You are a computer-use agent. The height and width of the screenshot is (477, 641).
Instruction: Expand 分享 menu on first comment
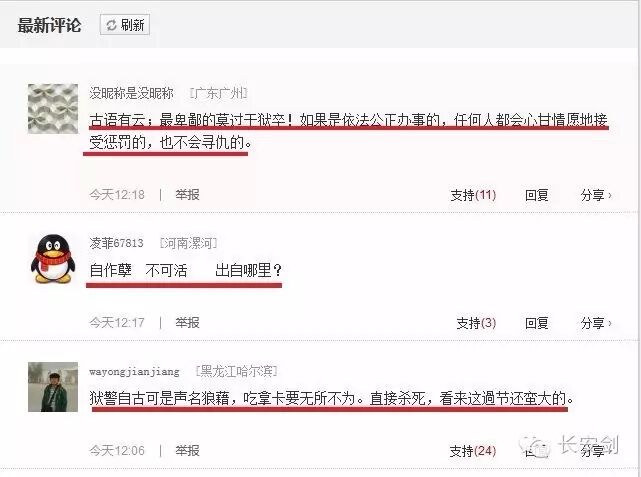[x=596, y=195]
